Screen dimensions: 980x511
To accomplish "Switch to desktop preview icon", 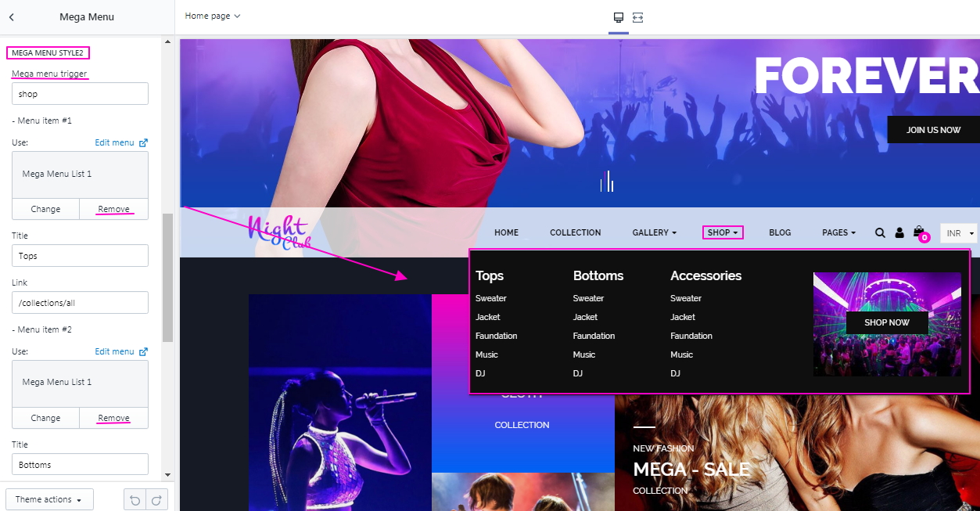I will pos(619,17).
